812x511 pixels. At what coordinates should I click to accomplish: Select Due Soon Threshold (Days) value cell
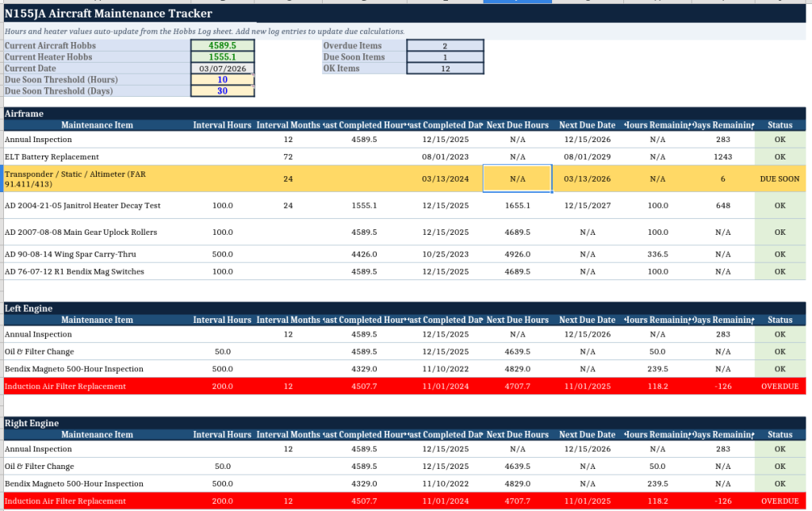[222, 90]
